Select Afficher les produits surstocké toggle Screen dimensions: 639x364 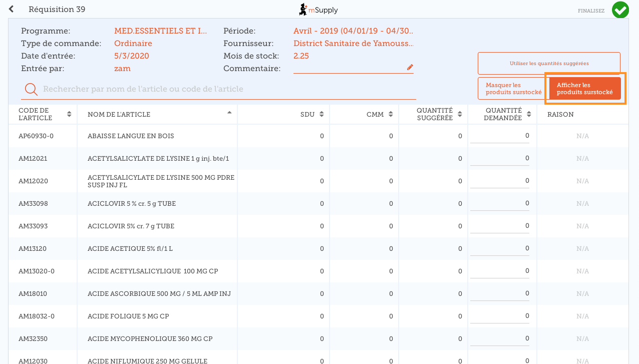[584, 89]
